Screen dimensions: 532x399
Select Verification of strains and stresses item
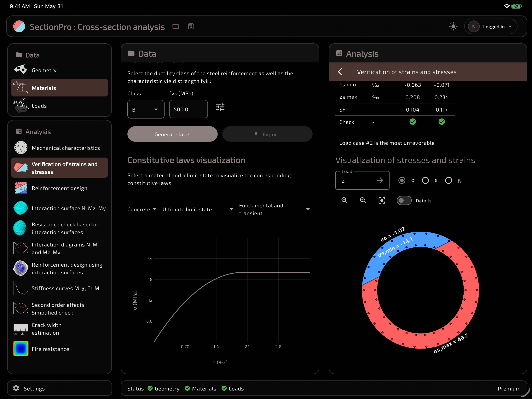(59, 168)
